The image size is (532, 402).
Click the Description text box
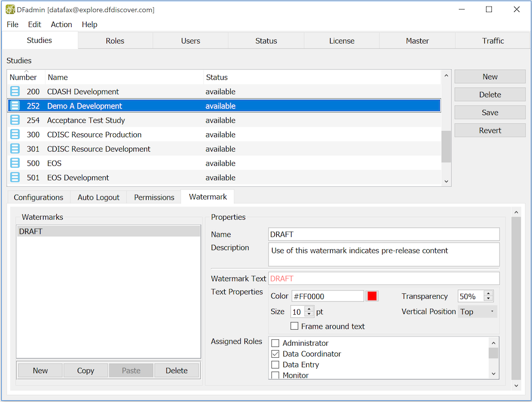(384, 254)
